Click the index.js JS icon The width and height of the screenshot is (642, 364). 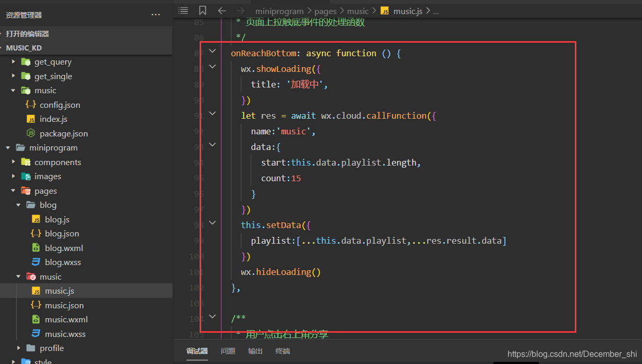[31, 119]
